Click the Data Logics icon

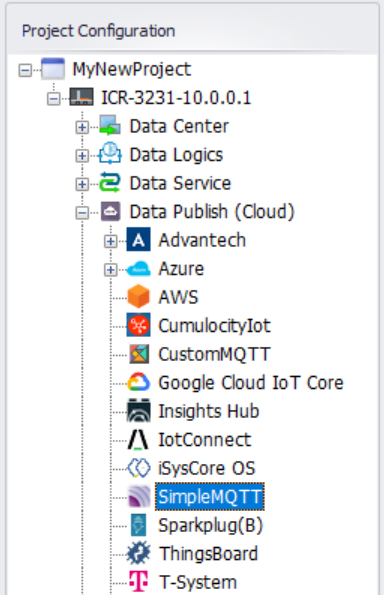tap(110, 153)
